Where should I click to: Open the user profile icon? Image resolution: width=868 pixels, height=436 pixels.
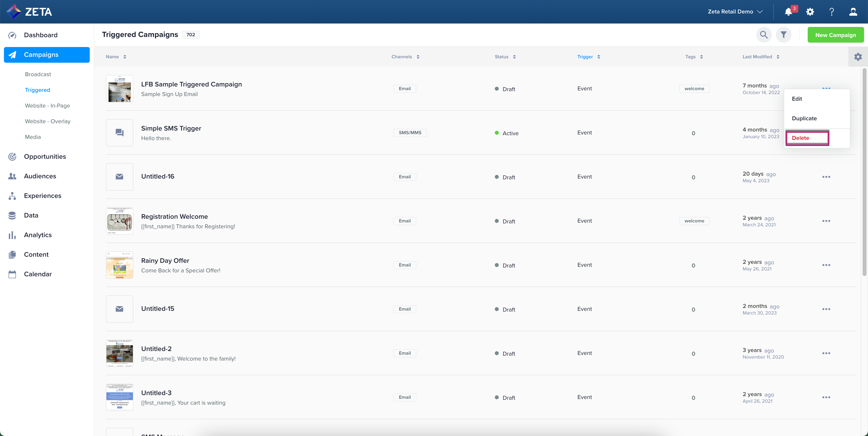pyautogui.click(x=853, y=12)
